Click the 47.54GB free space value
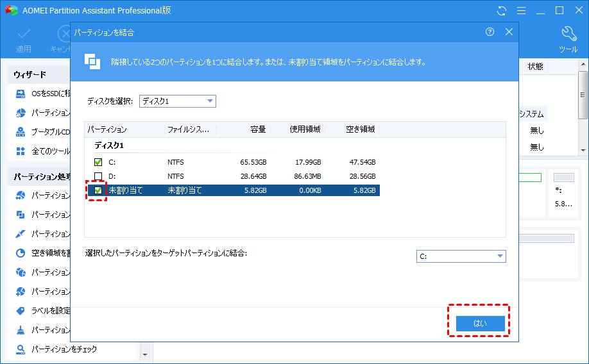The width and height of the screenshot is (589, 364). (x=363, y=162)
